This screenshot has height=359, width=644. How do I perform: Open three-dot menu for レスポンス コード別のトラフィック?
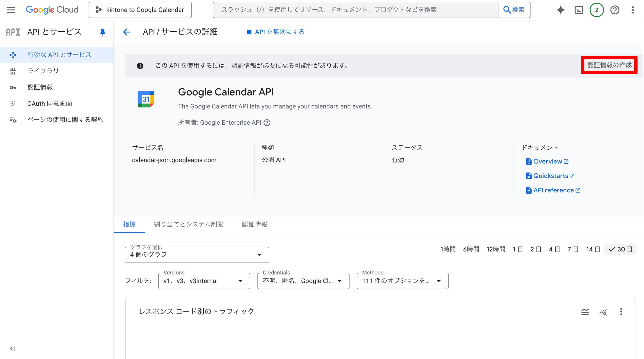(x=621, y=312)
